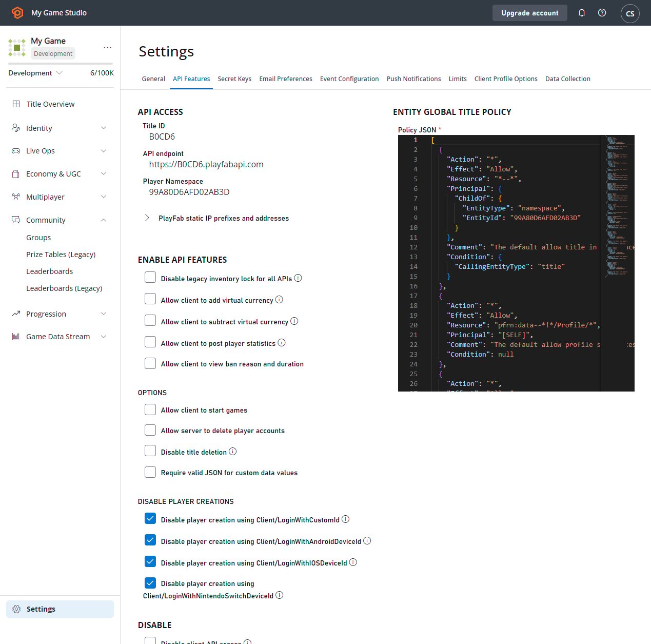Open the My Game ellipsis menu
The height and width of the screenshot is (644, 651).
(107, 47)
